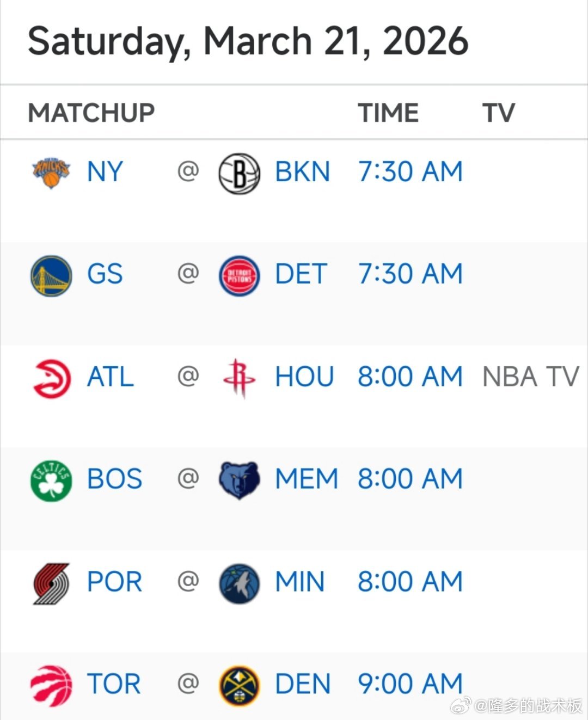
Task: Open the NY team link
Action: pyautogui.click(x=105, y=172)
